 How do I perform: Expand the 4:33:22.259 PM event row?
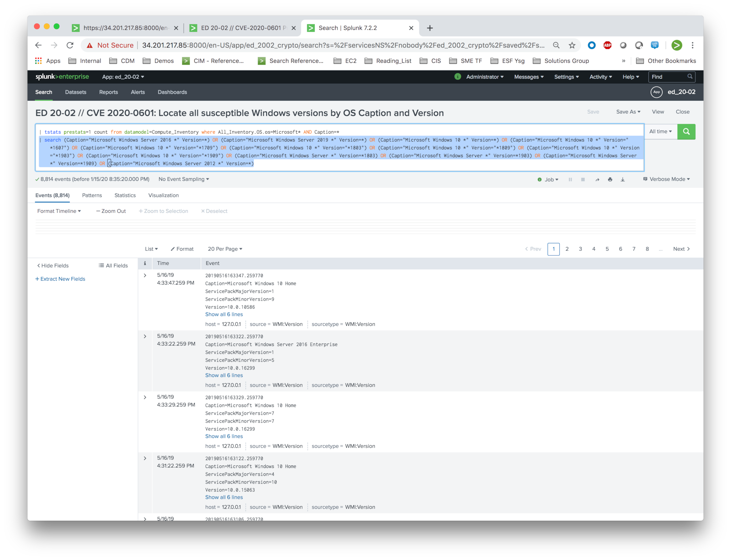(145, 336)
